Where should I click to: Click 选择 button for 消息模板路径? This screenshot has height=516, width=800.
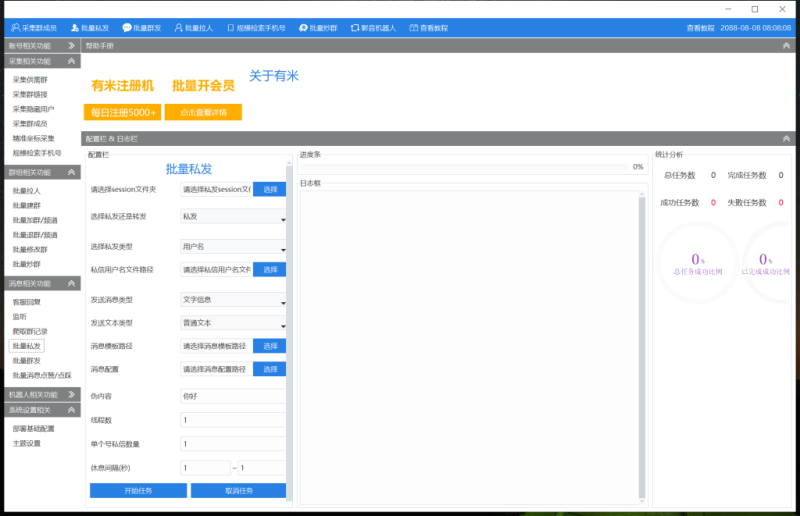(269, 346)
